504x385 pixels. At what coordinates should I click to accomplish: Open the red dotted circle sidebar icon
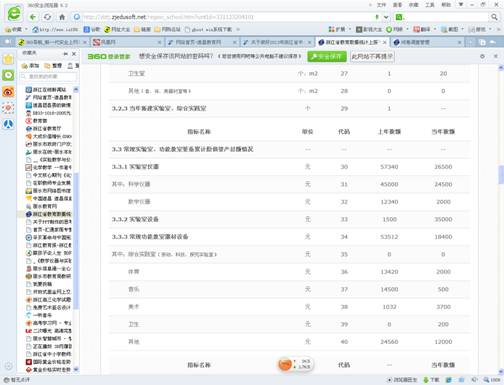[x=8, y=108]
